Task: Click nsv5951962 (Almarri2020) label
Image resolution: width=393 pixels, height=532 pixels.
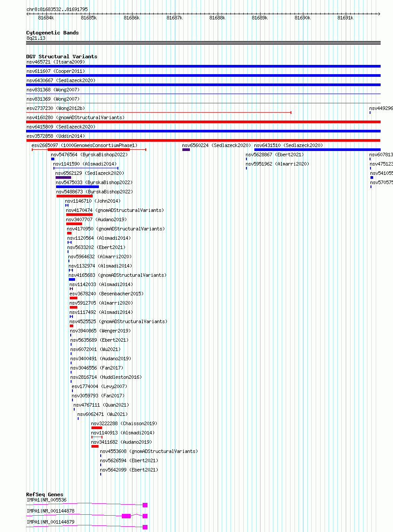Action: coord(277,164)
